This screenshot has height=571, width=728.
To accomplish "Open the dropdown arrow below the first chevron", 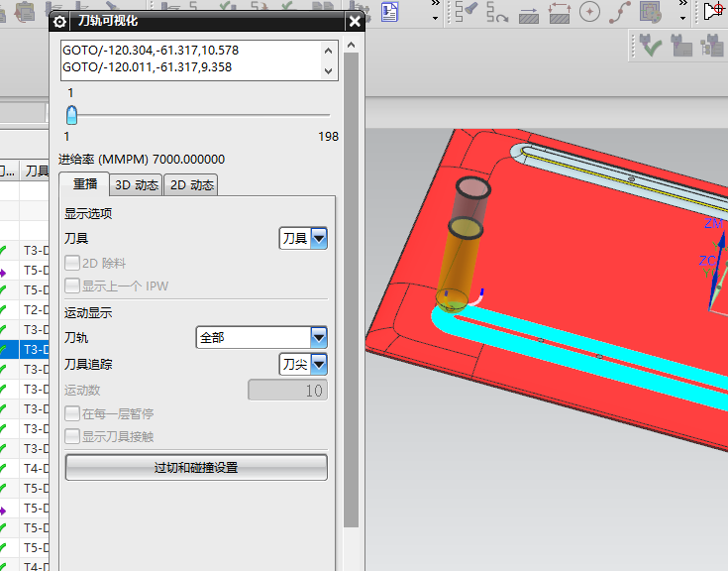I will click(x=435, y=19).
